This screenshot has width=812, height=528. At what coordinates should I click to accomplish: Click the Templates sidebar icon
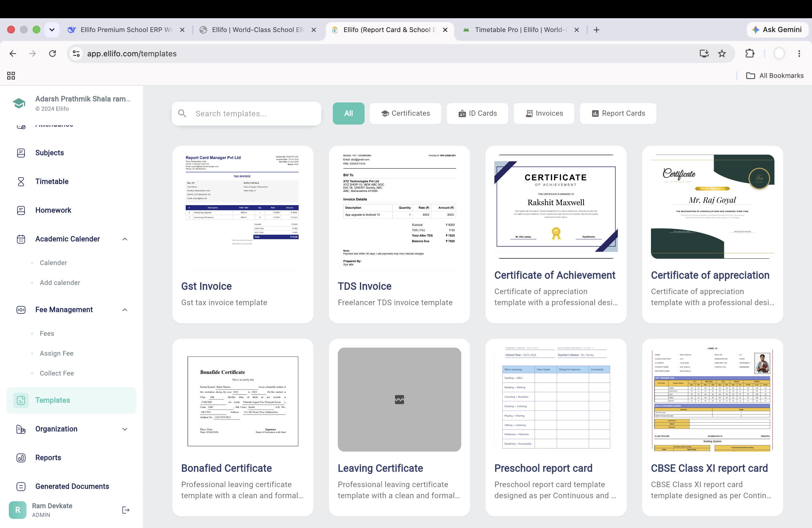(21, 400)
